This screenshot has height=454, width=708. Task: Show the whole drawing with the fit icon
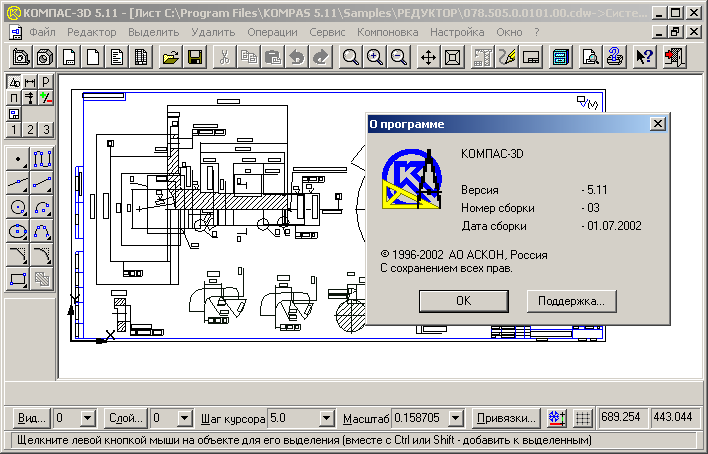(x=452, y=57)
